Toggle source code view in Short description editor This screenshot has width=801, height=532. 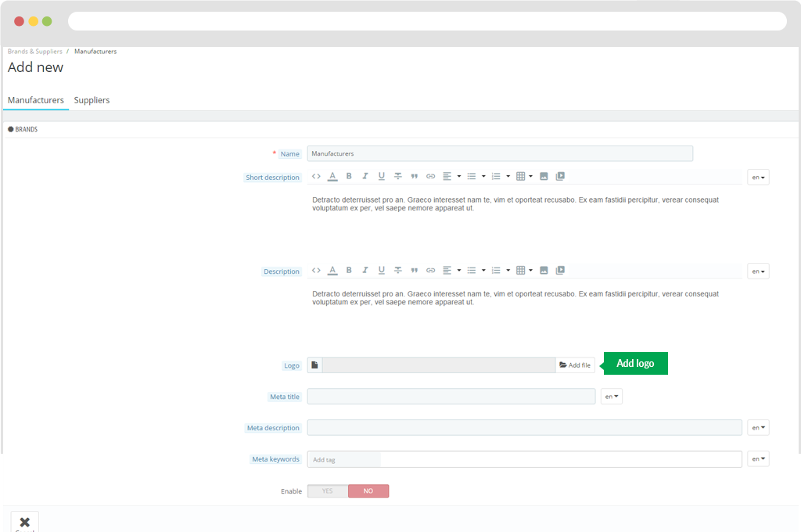316,176
